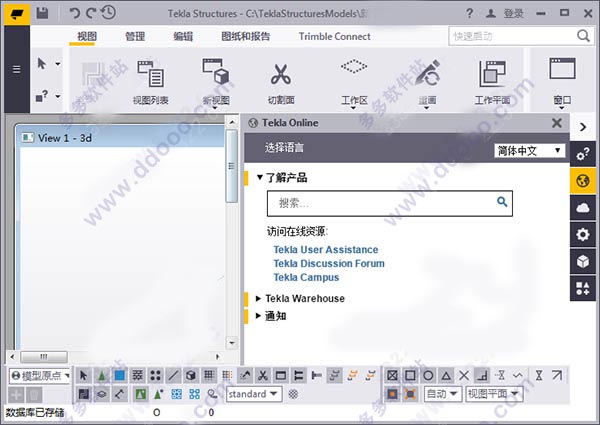Click the 登录 sign-in button
This screenshot has width=600, height=425.
coord(514,14)
